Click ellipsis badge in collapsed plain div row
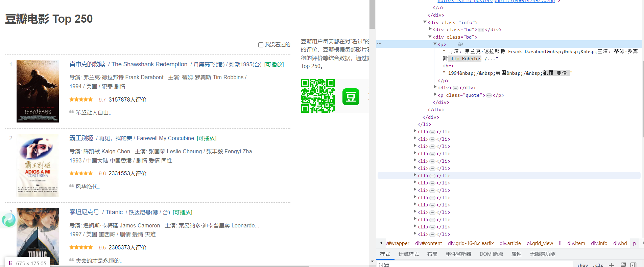The image size is (644, 267). coord(455,88)
